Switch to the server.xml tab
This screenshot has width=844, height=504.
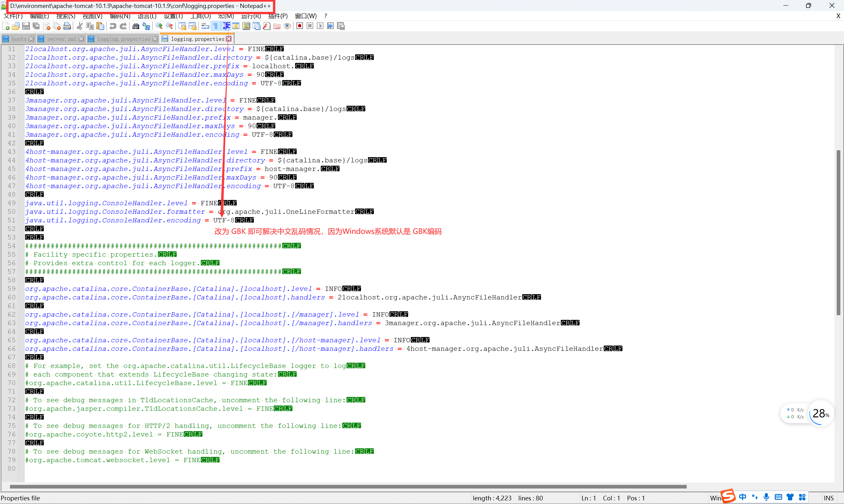[x=62, y=39]
